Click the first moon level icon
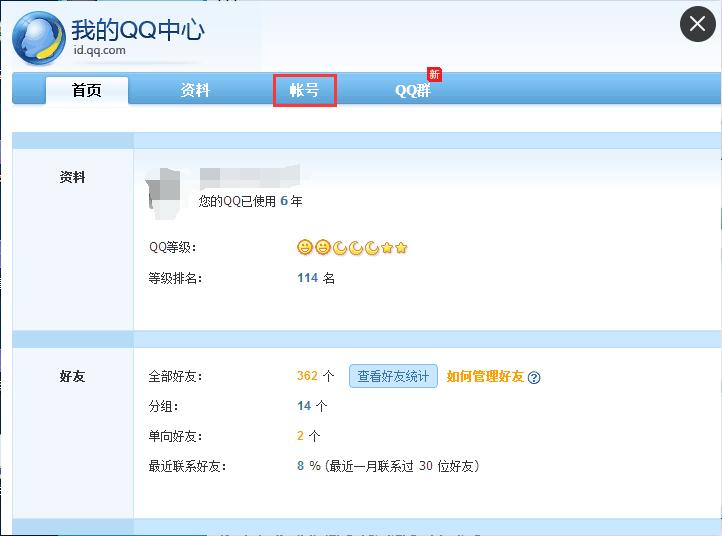This screenshot has height=536, width=722. pyautogui.click(x=340, y=248)
